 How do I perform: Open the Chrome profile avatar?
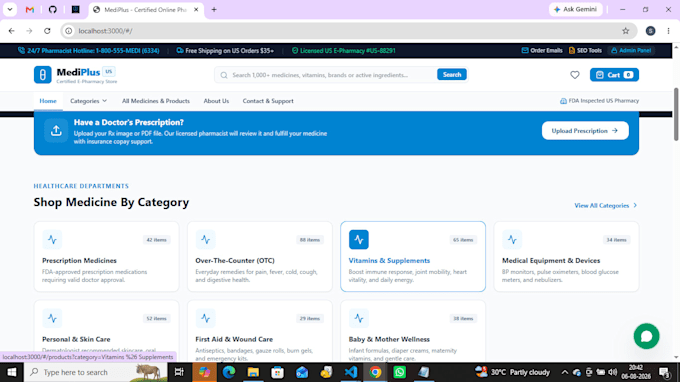point(650,31)
